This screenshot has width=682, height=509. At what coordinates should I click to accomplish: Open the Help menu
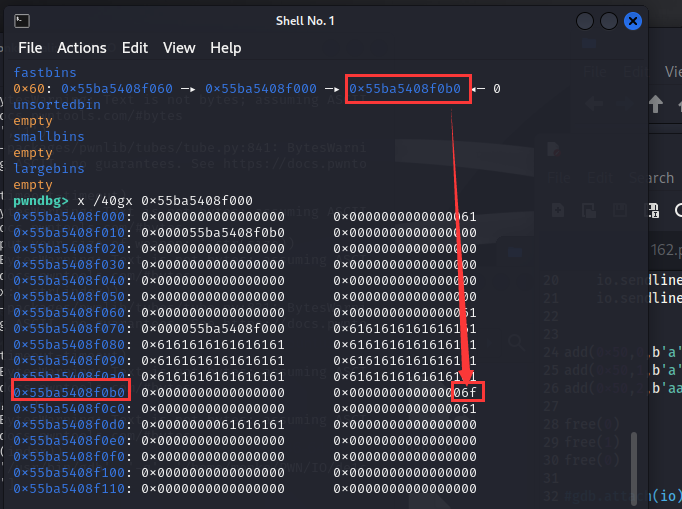[x=226, y=48]
